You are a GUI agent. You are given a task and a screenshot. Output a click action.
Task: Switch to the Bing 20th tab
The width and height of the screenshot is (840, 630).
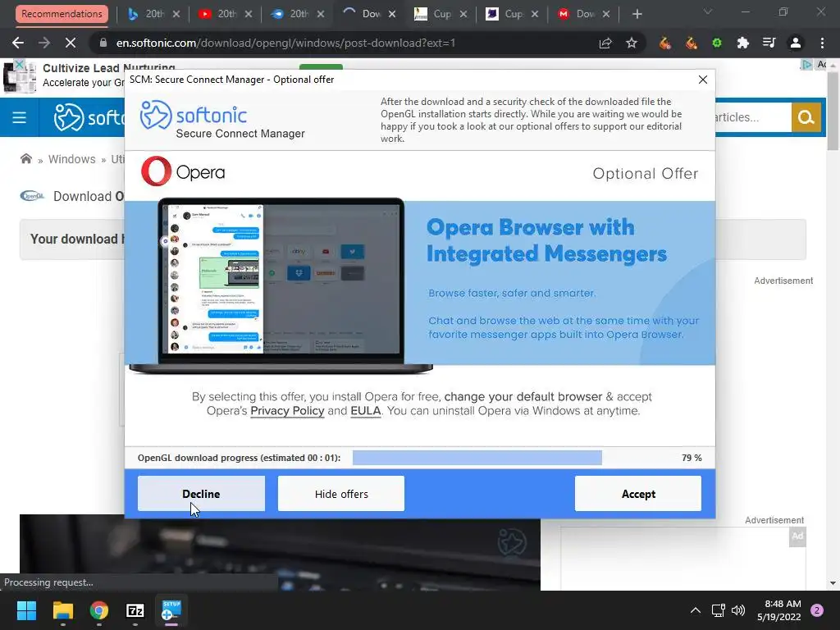[146, 14]
